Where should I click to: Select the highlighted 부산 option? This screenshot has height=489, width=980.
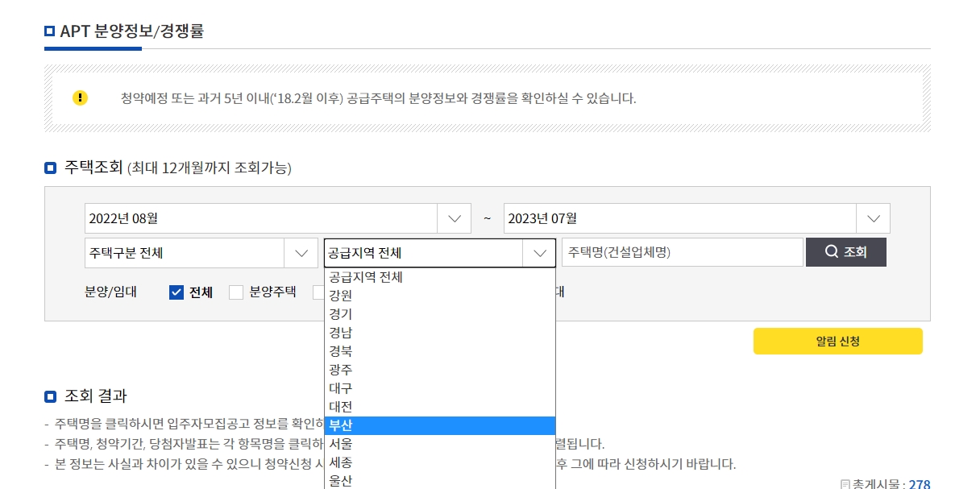coord(341,425)
